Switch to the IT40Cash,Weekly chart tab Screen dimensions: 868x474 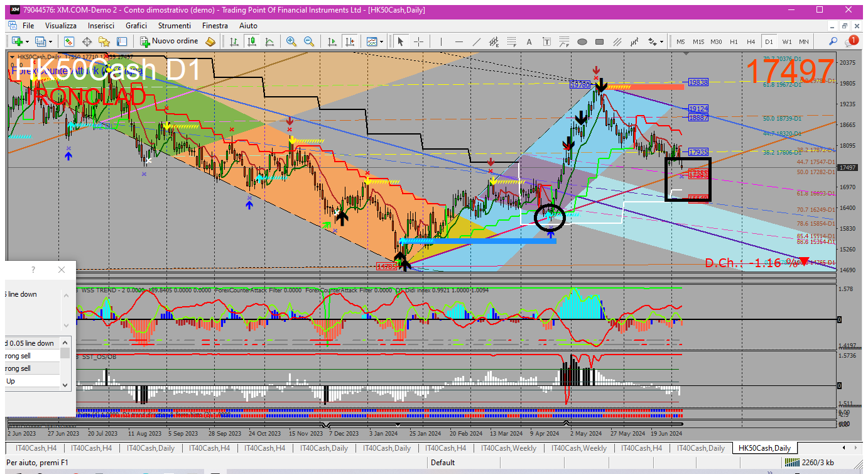[x=509, y=448]
